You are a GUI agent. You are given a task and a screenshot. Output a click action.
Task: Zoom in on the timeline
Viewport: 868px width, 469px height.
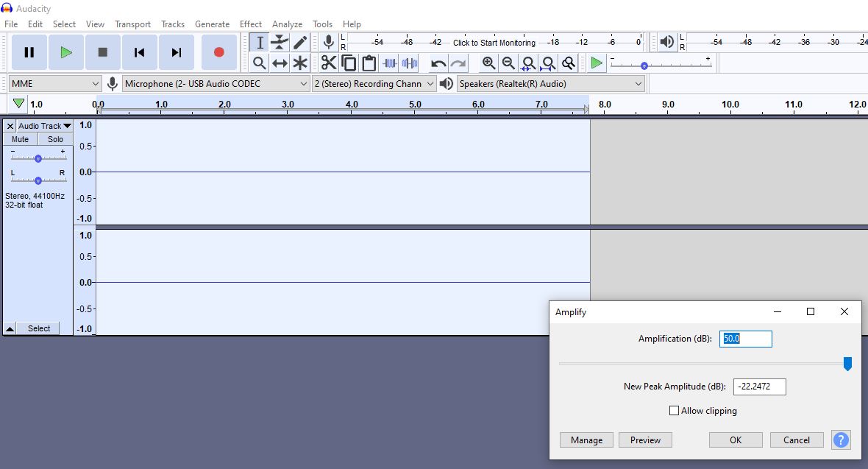(x=488, y=63)
